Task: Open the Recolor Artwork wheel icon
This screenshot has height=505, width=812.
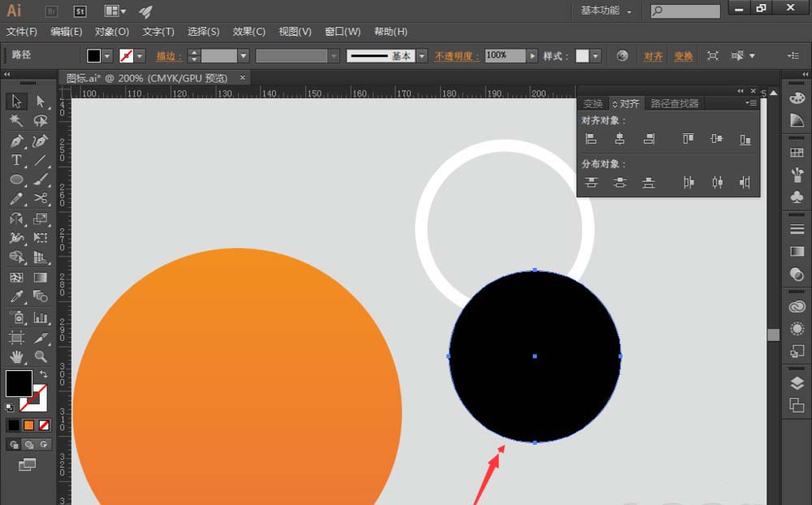Action: pos(623,55)
